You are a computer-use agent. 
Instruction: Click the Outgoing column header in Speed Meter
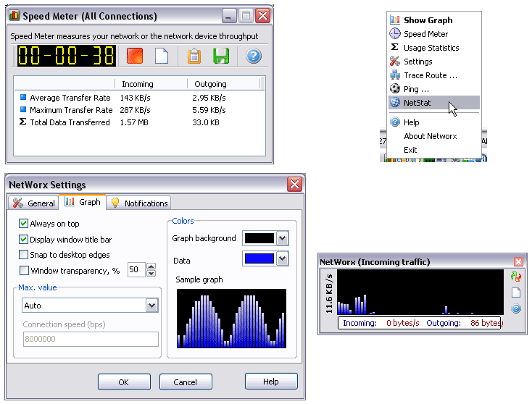pos(223,84)
